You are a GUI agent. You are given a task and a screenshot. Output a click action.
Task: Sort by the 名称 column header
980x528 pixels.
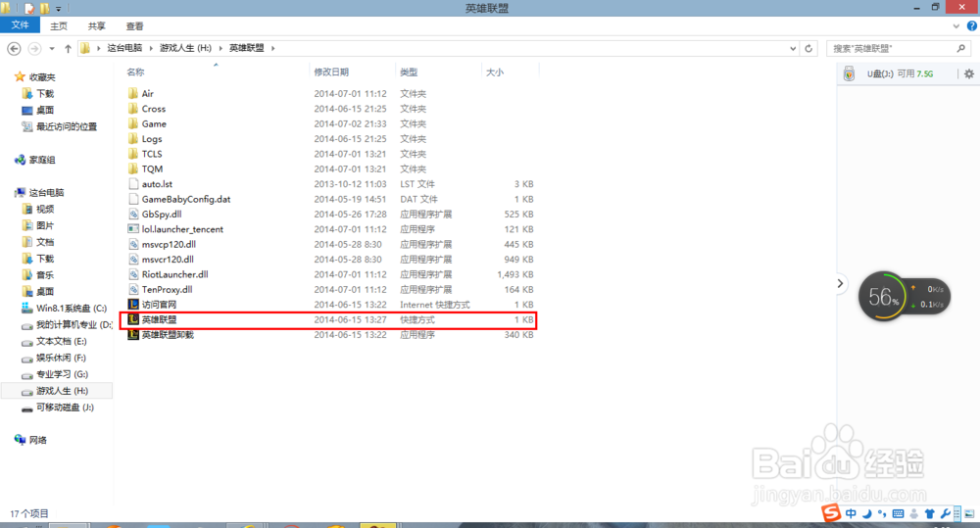[135, 72]
